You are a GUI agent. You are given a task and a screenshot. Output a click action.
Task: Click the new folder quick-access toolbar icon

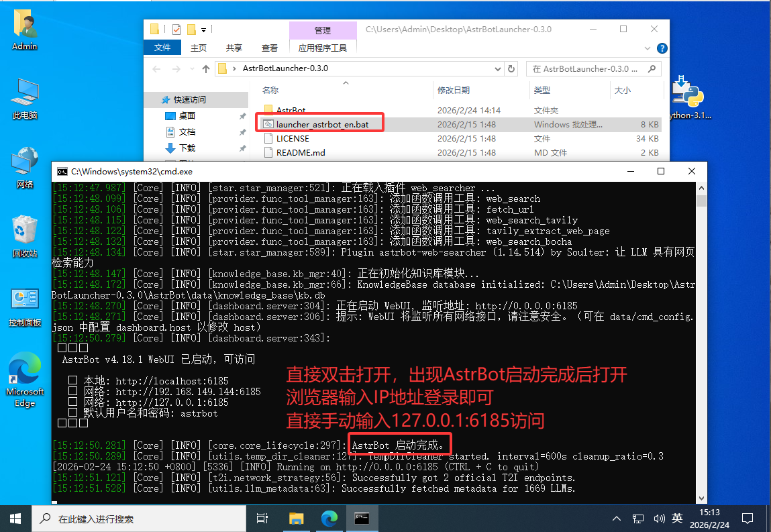[191, 30]
